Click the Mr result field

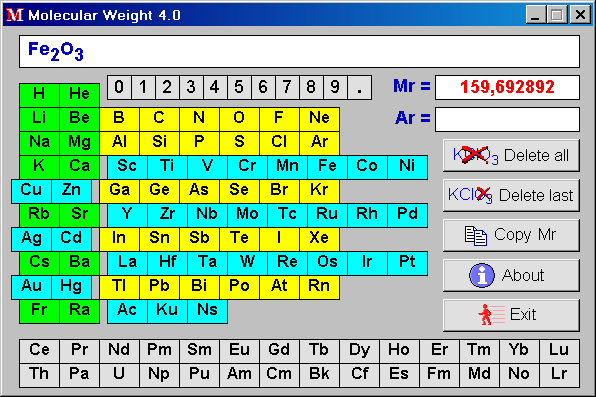507,87
